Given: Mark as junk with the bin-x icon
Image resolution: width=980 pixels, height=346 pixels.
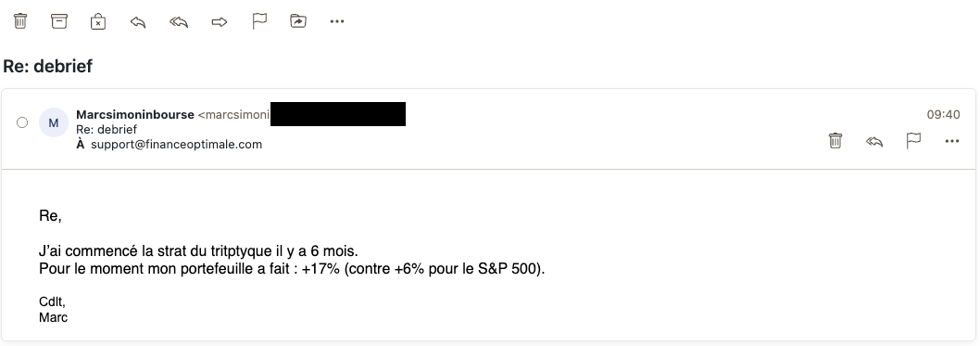Looking at the screenshot, I should click(x=98, y=21).
